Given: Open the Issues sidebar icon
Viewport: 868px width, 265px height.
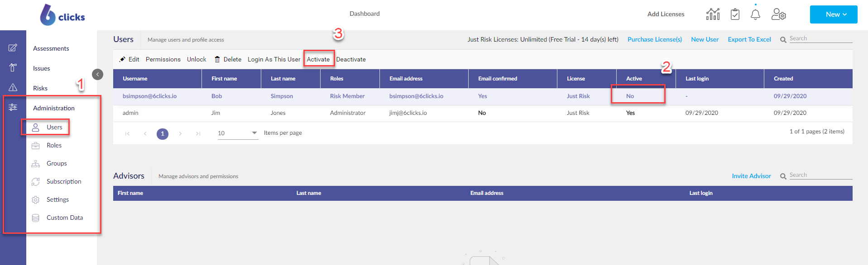Looking at the screenshot, I should 13,68.
